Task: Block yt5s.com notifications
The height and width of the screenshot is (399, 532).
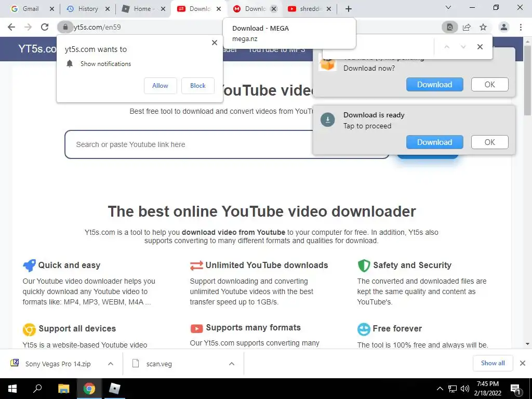Action: click(198, 86)
